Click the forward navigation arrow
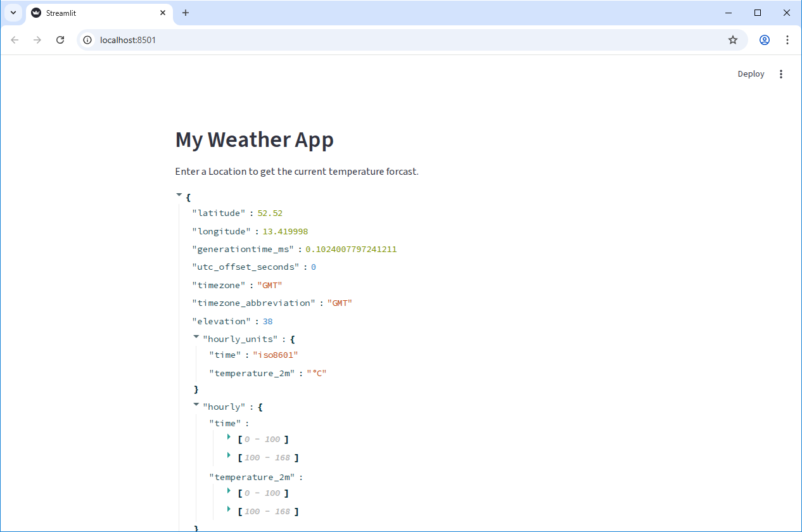The height and width of the screenshot is (532, 802). [37, 39]
